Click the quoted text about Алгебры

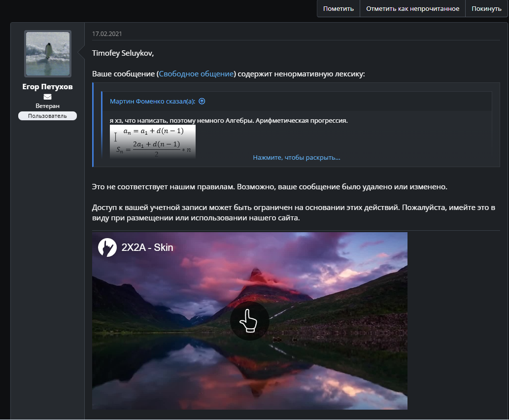229,120
